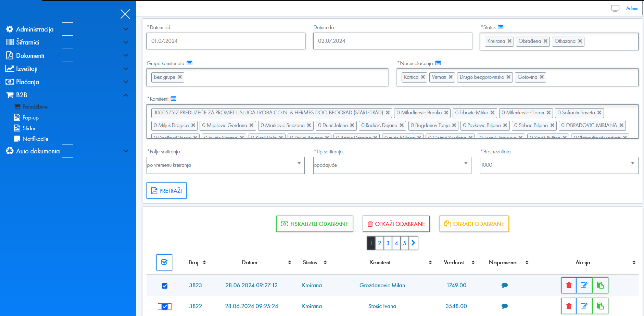This screenshot has width=644, height=316.
Task: Uncheck the checkbox for order 3822
Action: coord(165,306)
